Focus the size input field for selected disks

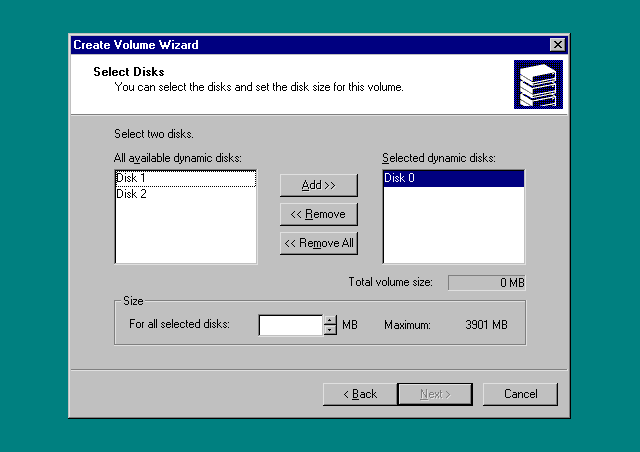point(290,325)
